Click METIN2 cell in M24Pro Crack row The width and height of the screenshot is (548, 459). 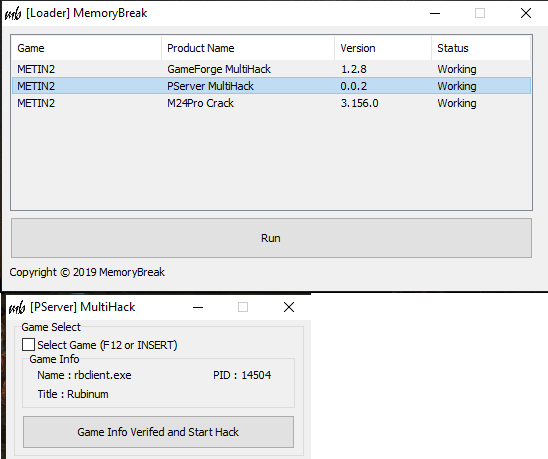point(36,103)
